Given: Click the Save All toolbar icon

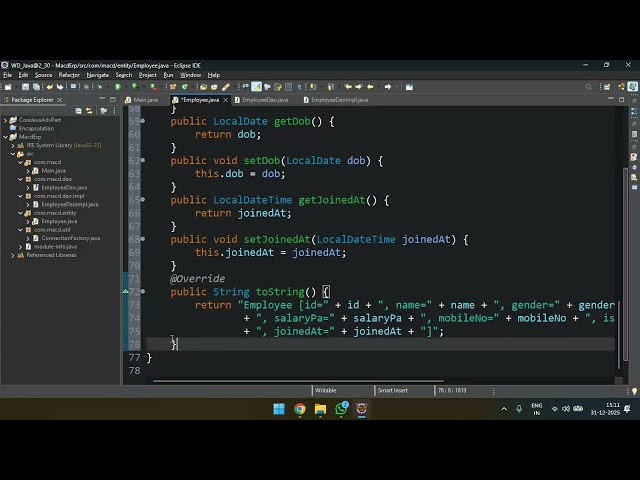Looking at the screenshot, I should (36, 87).
